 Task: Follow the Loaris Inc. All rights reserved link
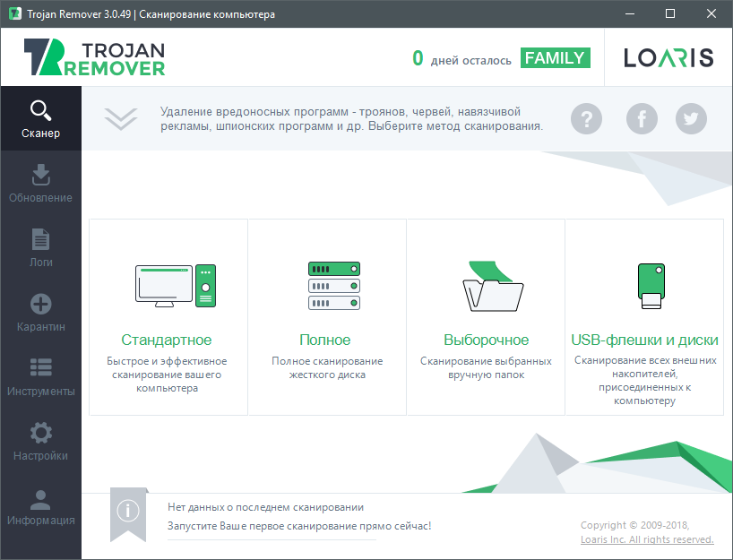pyautogui.click(x=647, y=539)
